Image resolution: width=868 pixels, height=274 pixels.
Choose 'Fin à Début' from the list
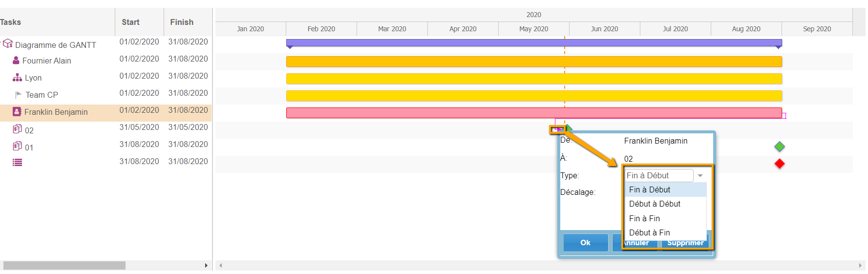click(x=649, y=190)
